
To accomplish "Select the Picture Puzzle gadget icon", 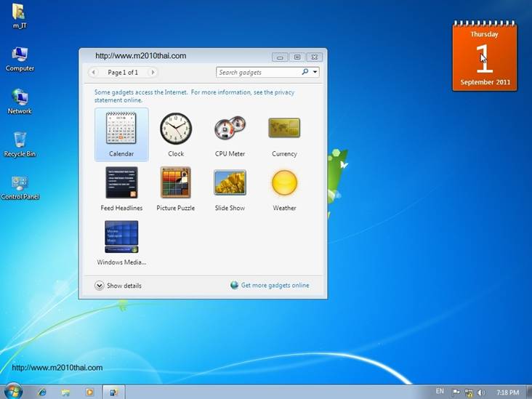I will click(x=176, y=182).
